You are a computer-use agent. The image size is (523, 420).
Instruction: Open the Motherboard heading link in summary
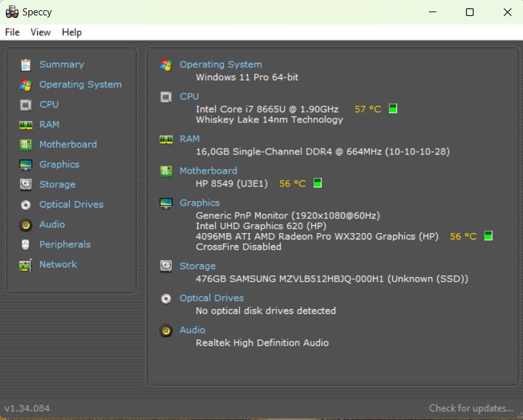(208, 170)
